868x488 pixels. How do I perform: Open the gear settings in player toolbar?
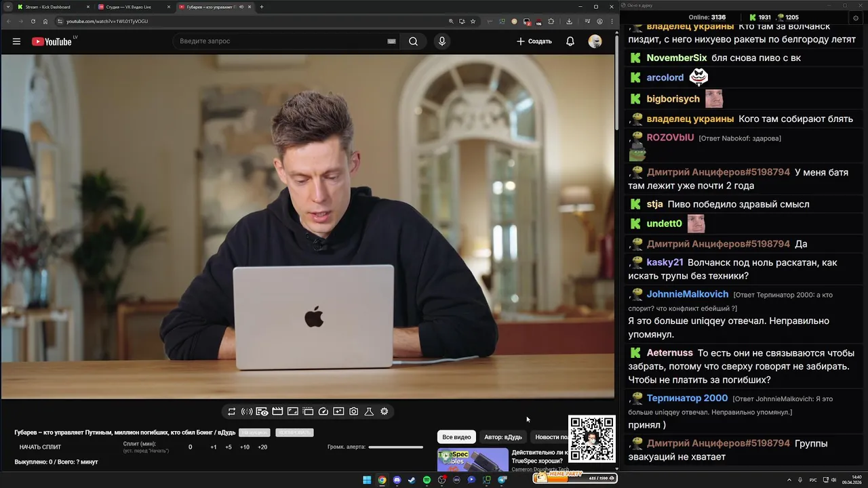tap(384, 411)
